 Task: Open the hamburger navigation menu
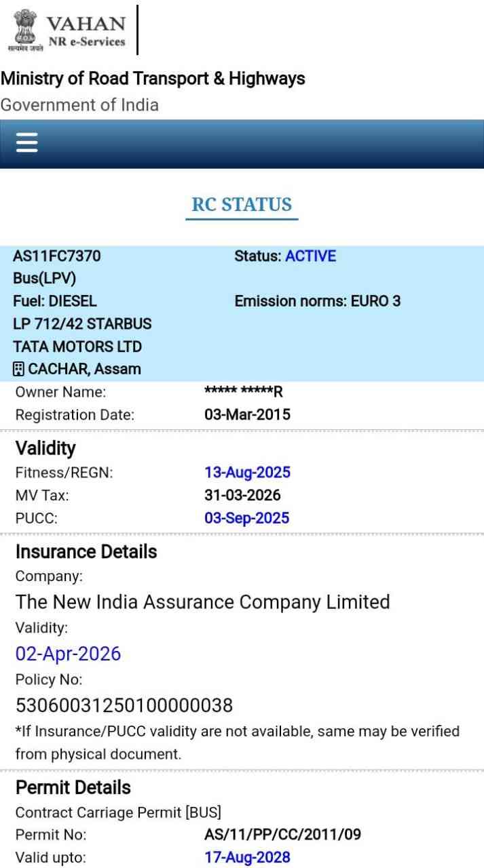pos(26,142)
